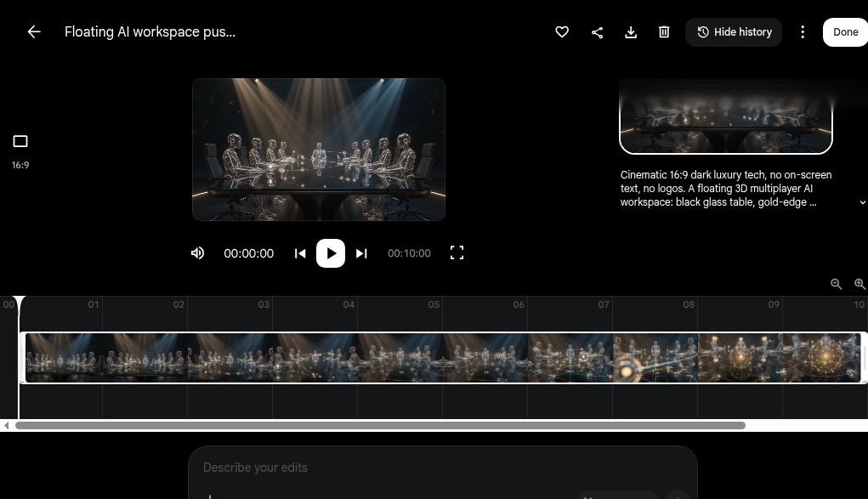Click the Cinematic 16:9 prompt text
Viewport: 868px width, 499px height.
726,189
